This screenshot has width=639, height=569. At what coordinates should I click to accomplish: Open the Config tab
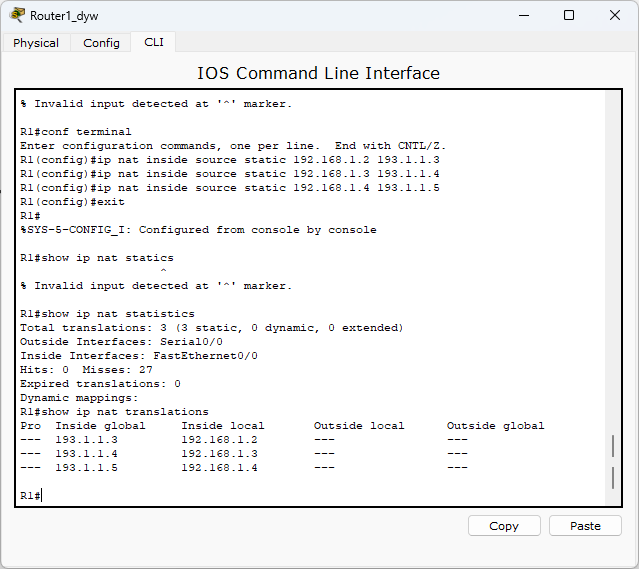tap(101, 43)
